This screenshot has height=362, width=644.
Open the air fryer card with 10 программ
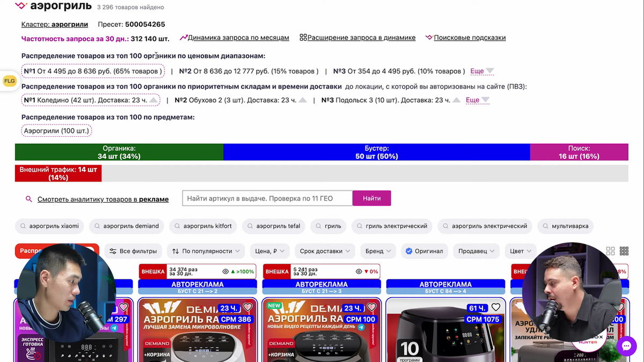click(x=446, y=330)
